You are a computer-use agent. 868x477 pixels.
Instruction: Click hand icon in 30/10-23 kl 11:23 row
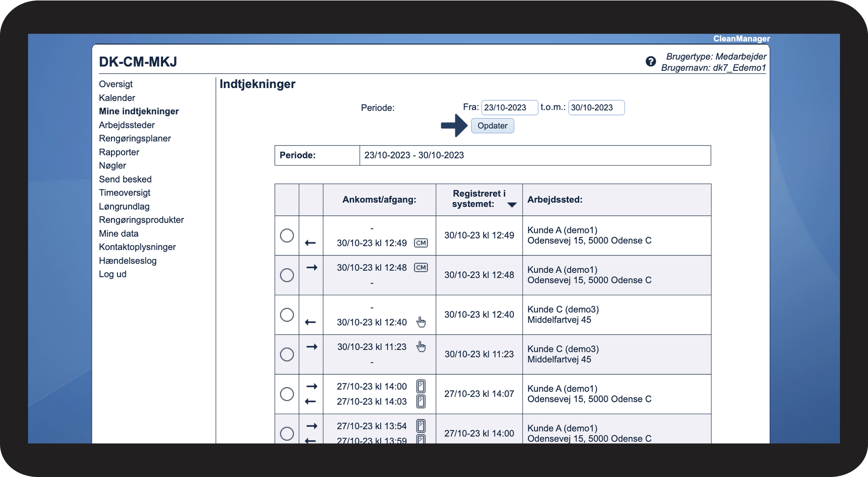(421, 346)
